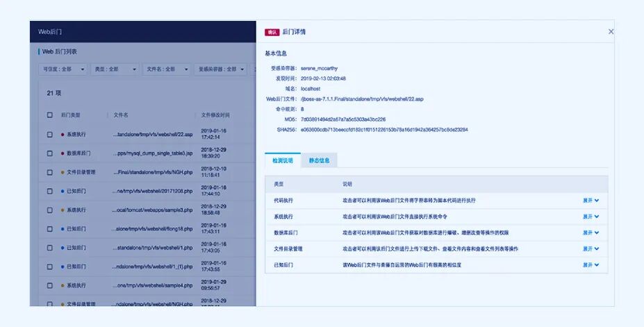The width and height of the screenshot is (644, 327).
Task: Open the ...Final/standalone/tmp/vfs/NGH.php file entry
Action: coord(152,172)
